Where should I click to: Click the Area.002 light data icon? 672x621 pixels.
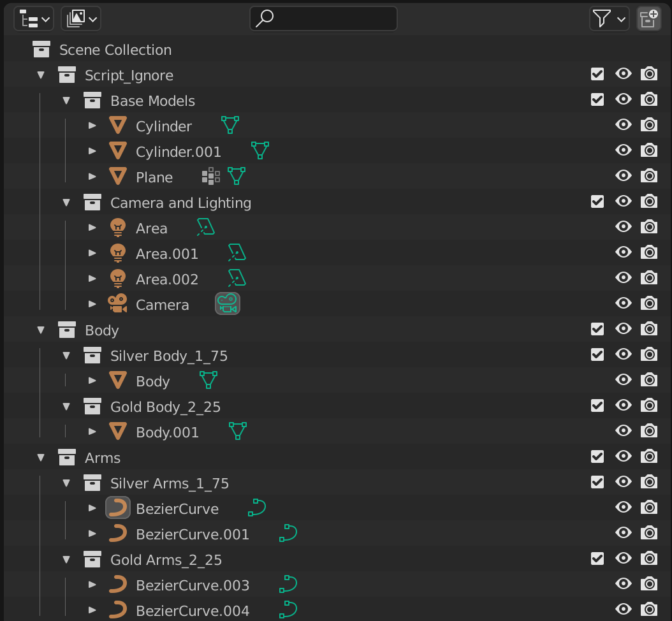237,278
